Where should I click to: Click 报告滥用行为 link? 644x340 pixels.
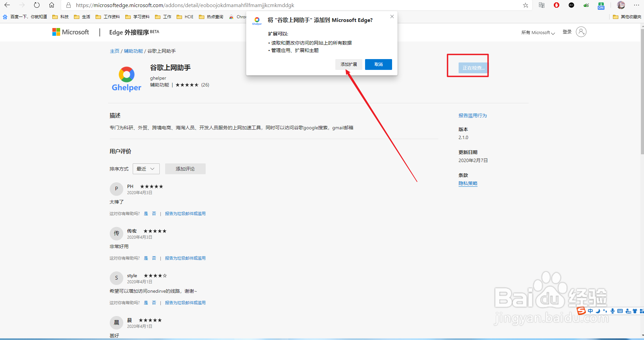pos(473,115)
